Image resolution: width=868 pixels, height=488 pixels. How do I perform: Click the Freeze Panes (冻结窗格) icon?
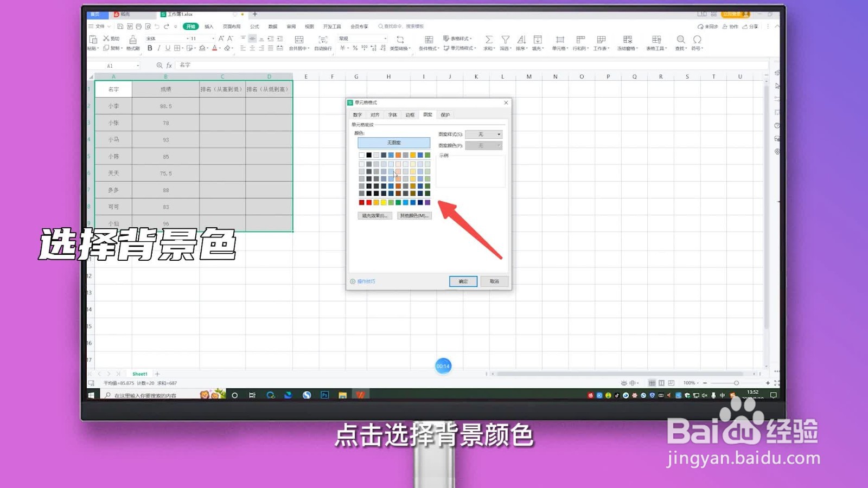(x=628, y=40)
